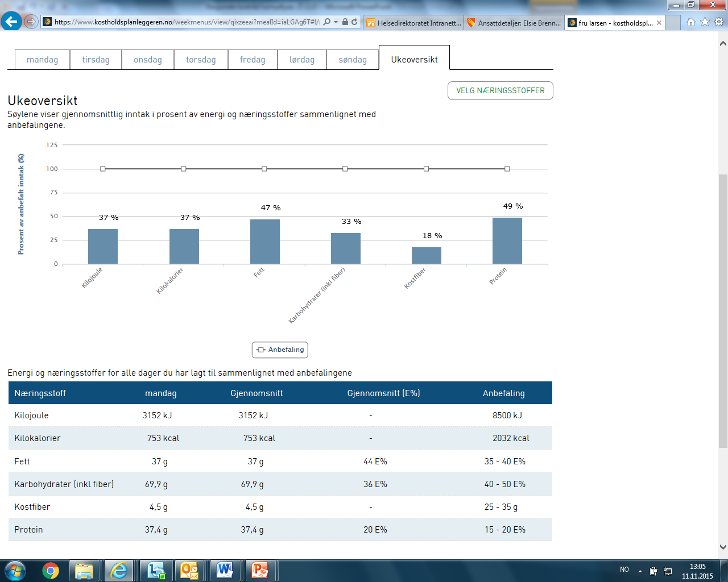Click the page scrollbar down arrow
The width and height of the screenshot is (728, 582).
coord(723,547)
